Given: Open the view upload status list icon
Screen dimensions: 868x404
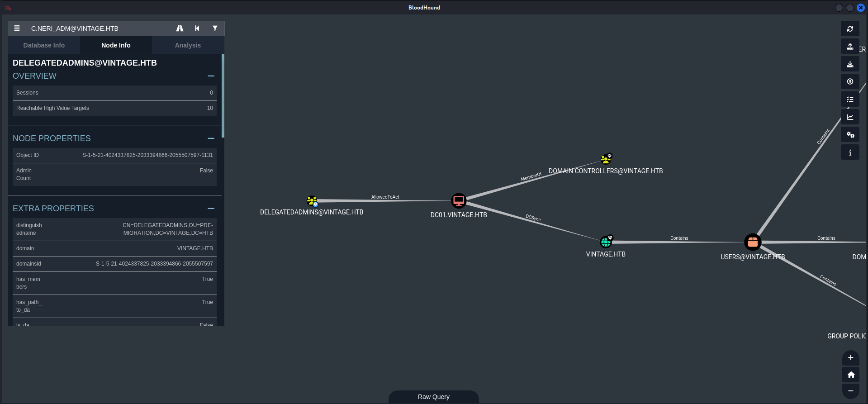Looking at the screenshot, I should point(850,99).
